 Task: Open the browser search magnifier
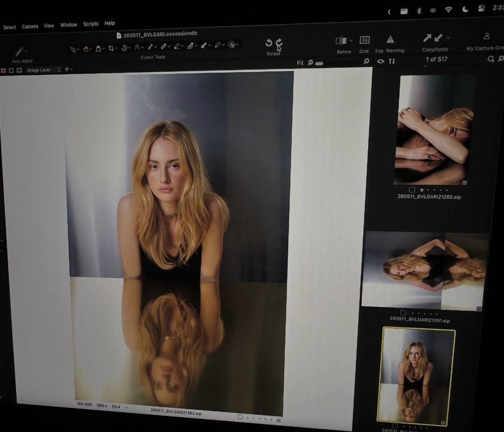coord(491,59)
